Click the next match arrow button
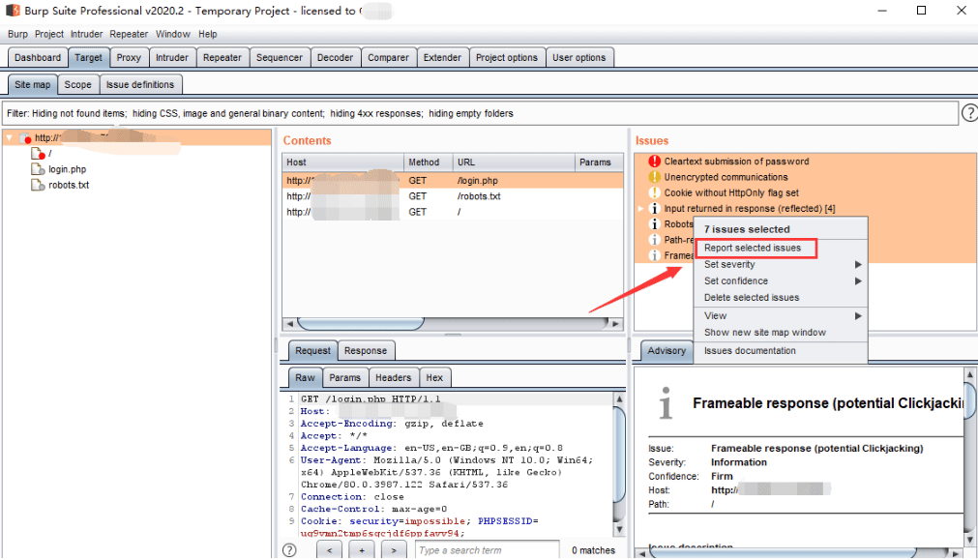978x560 pixels. pyautogui.click(x=394, y=550)
